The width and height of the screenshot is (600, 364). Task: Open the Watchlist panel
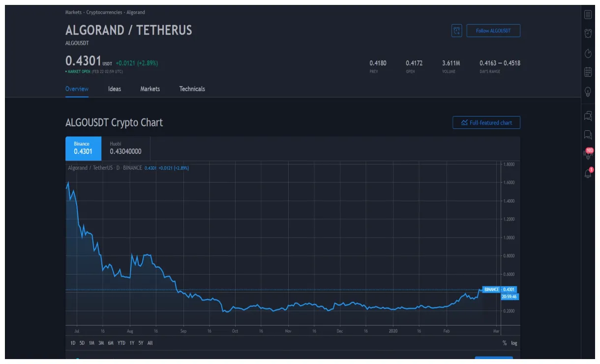(x=588, y=14)
